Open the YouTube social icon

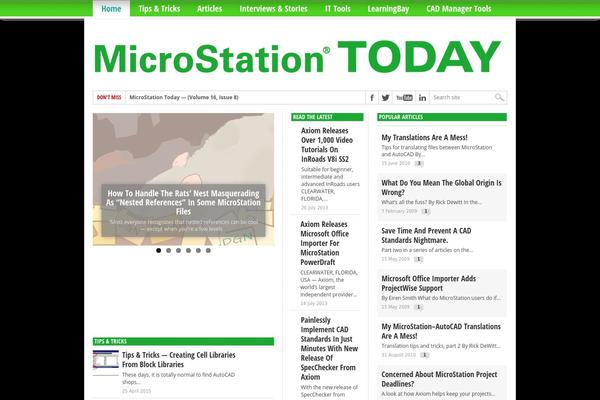coord(404,98)
